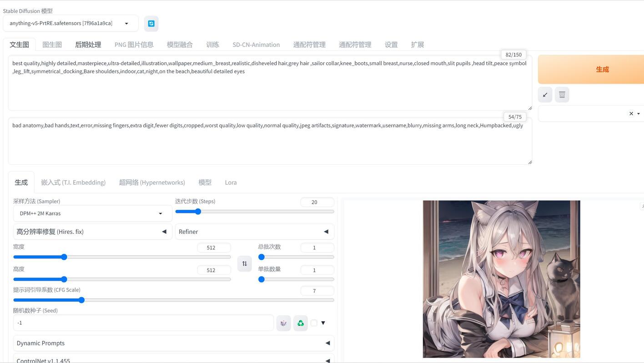Screen dimensions: 644x363
Task: Expand the Hires. fix section
Action: tap(93, 232)
